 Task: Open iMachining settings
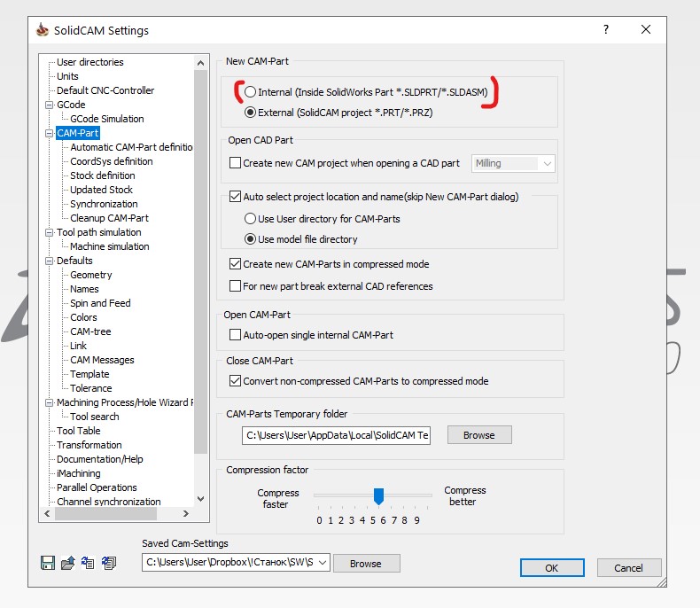pyautogui.click(x=79, y=473)
